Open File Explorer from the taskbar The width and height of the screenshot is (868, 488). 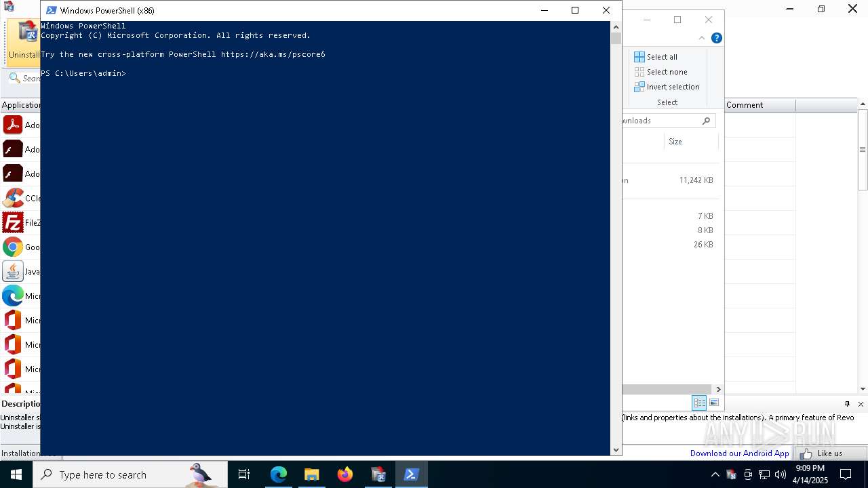click(x=311, y=474)
